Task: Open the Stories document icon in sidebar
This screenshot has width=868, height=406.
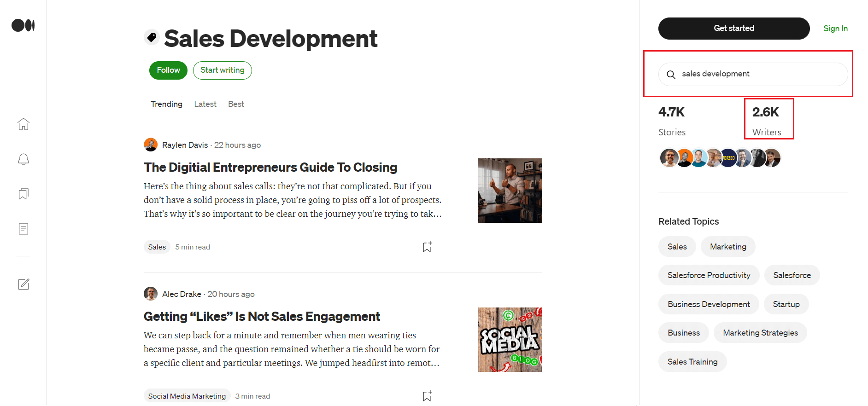Action: (x=23, y=229)
